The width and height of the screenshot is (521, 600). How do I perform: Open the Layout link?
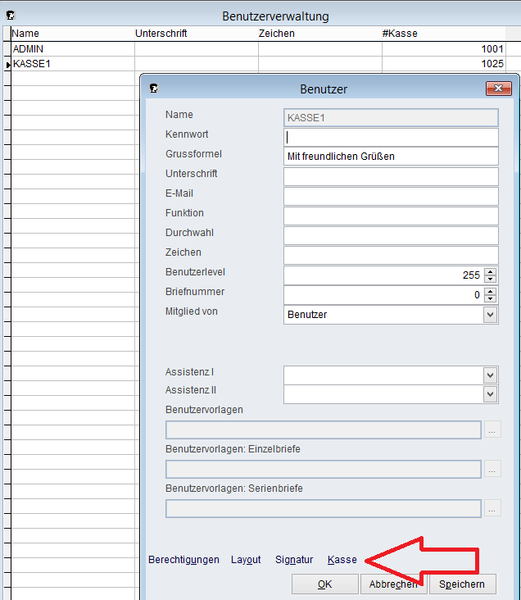pyautogui.click(x=246, y=560)
